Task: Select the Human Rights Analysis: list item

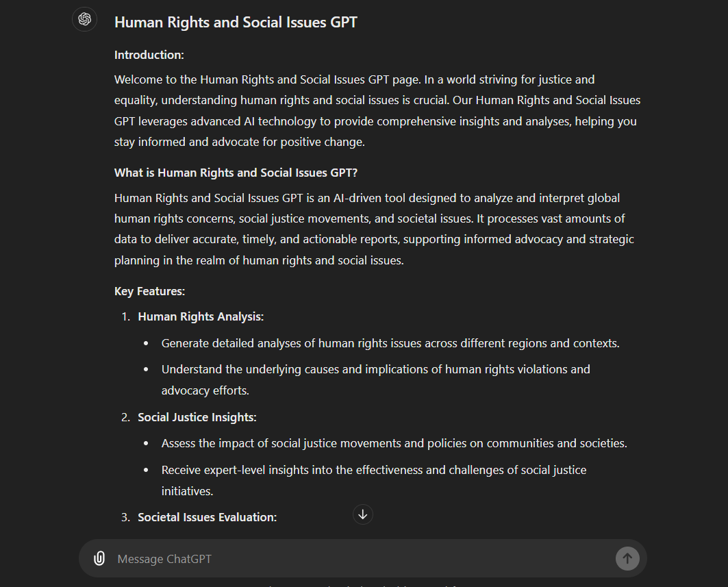Action: pos(201,316)
